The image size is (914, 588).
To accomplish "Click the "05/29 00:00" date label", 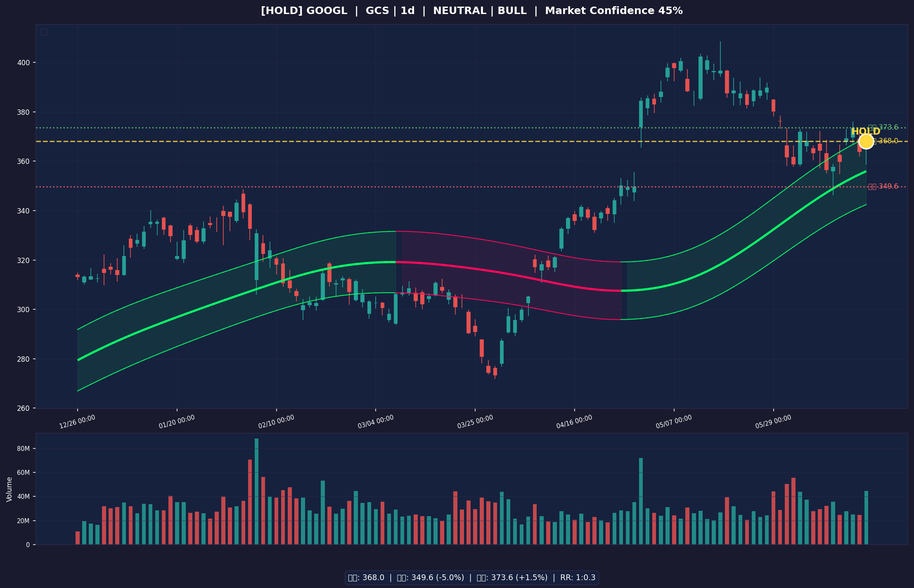I will (x=773, y=422).
